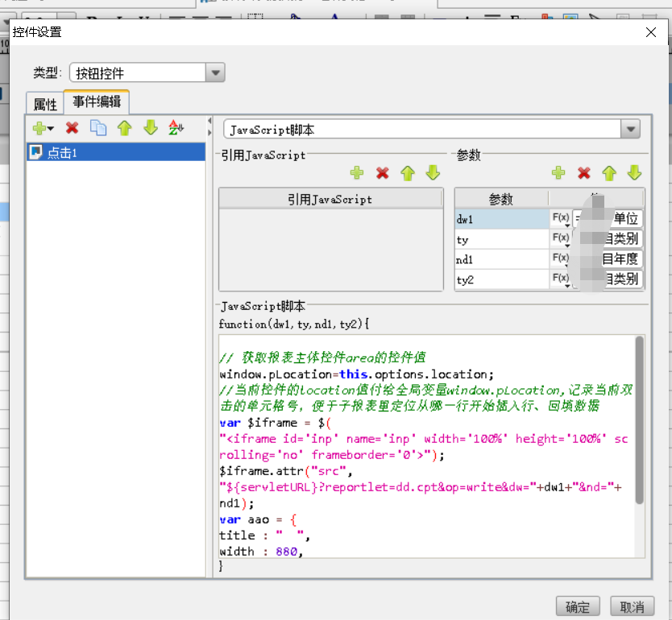The height and width of the screenshot is (620, 672).
Task: Select the dw1 parameter name cell
Action: [x=502, y=219]
